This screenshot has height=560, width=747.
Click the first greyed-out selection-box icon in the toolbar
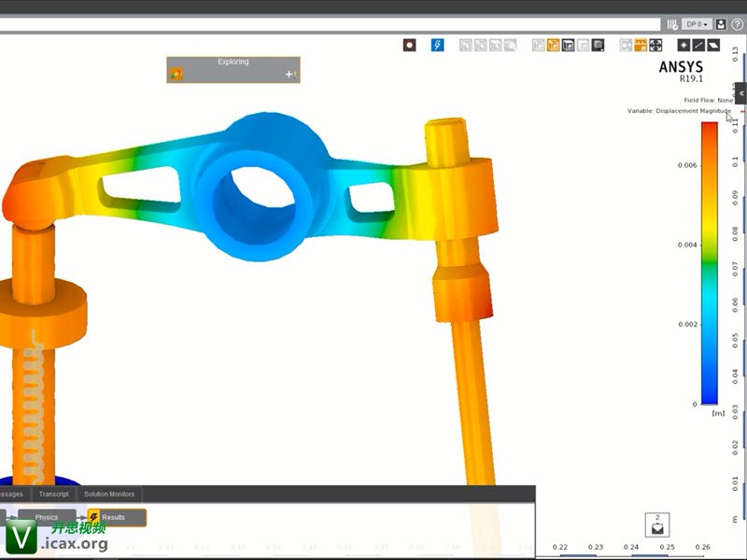[x=465, y=45]
